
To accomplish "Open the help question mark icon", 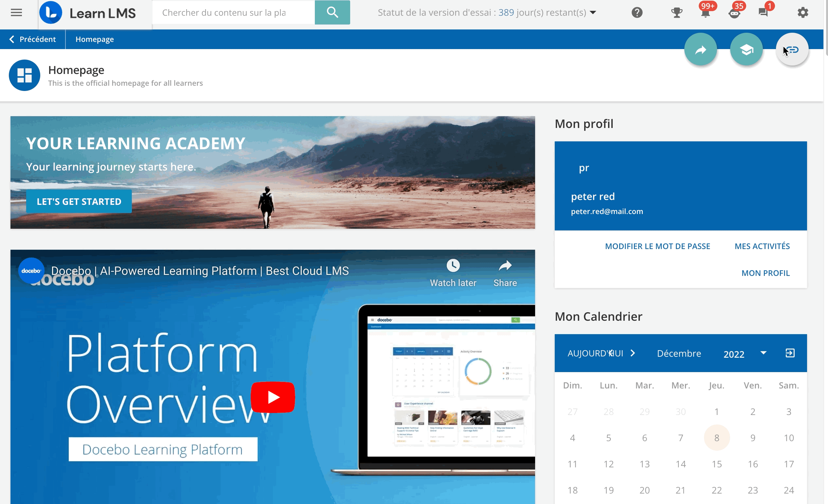I will pyautogui.click(x=637, y=13).
